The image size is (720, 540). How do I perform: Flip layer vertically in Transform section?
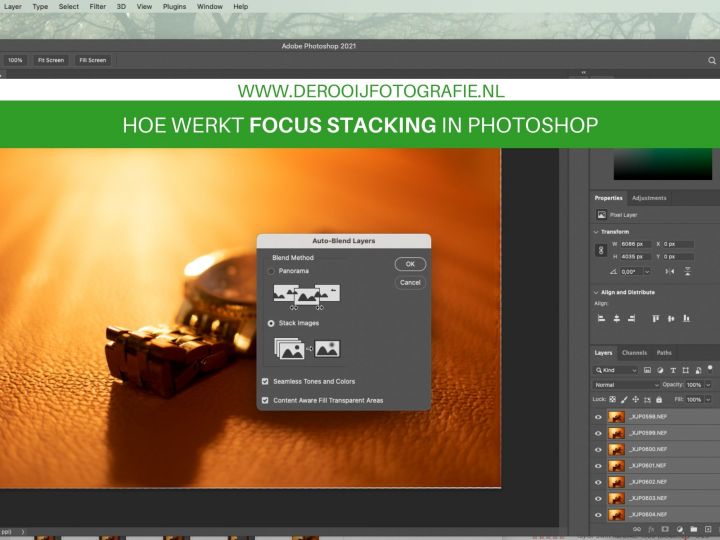pos(687,271)
